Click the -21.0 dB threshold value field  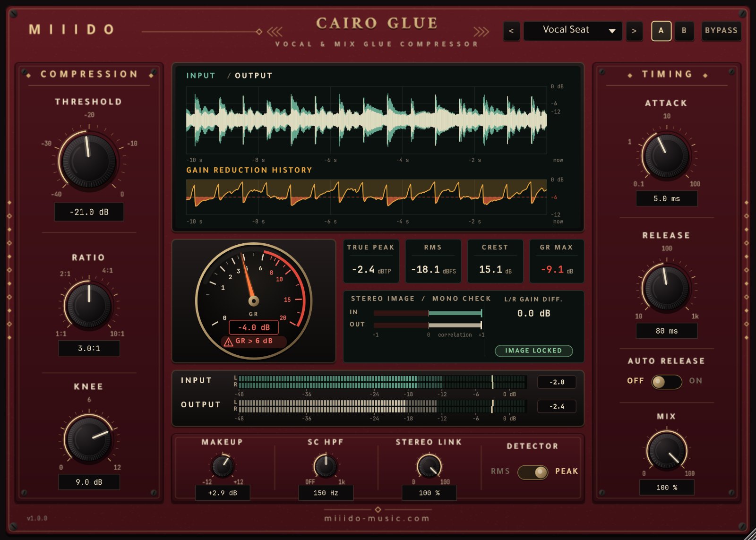pyautogui.click(x=89, y=212)
